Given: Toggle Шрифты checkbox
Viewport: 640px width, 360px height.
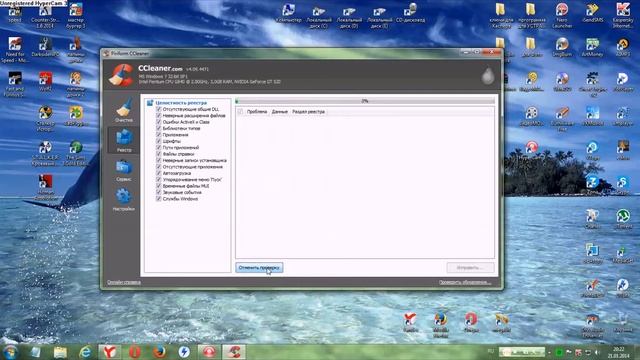Looking at the screenshot, I should click(x=159, y=141).
